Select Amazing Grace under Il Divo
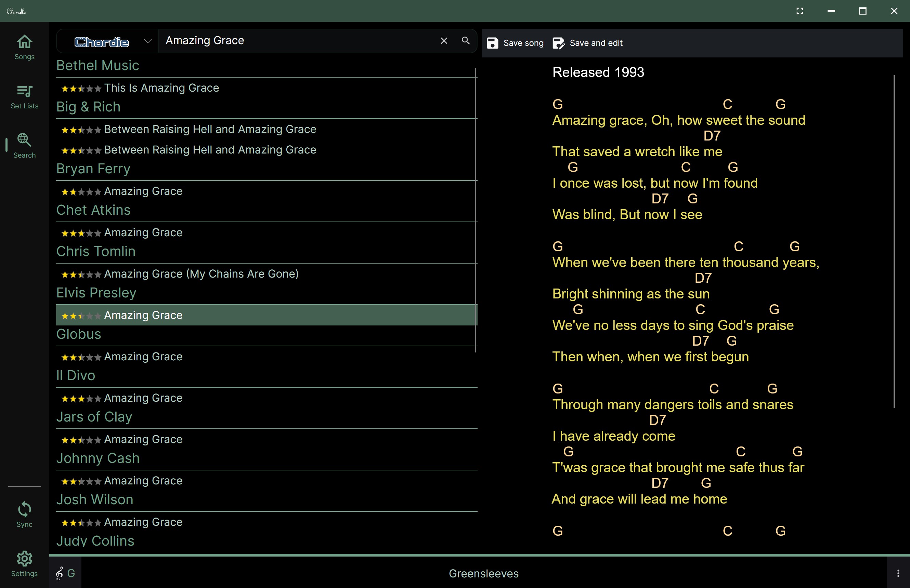Viewport: 910px width, 588px height. pyautogui.click(x=266, y=398)
